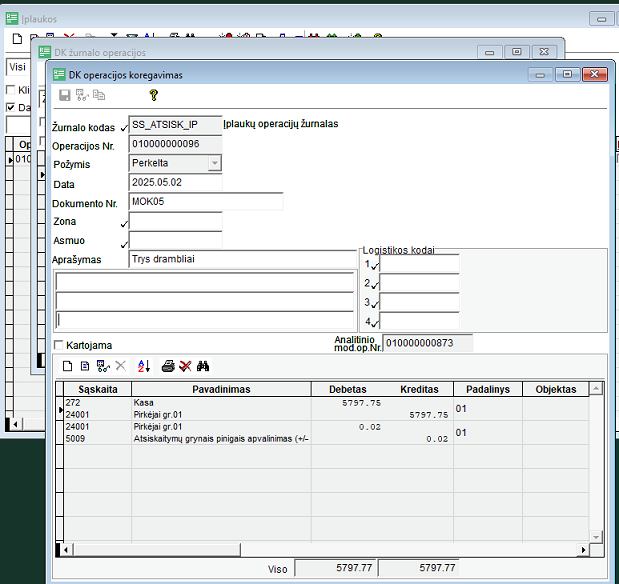Image resolution: width=619 pixels, height=584 pixels.
Task: Click the Įplaukos window title icon
Action: [12, 19]
